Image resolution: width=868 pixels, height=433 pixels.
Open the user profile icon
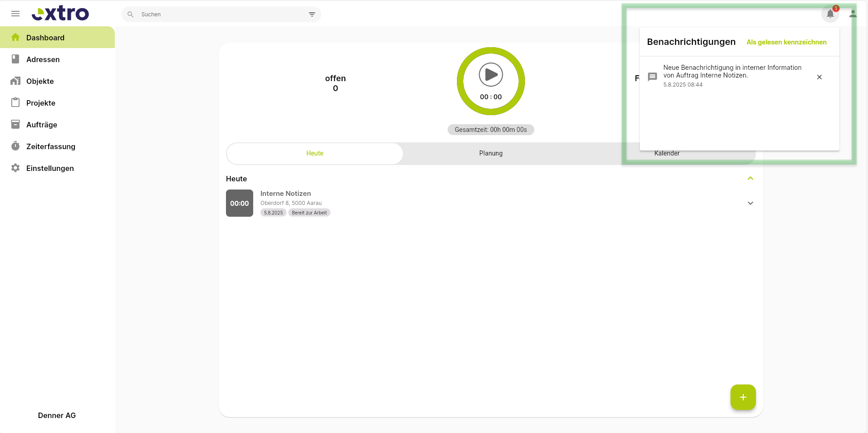pyautogui.click(x=853, y=14)
